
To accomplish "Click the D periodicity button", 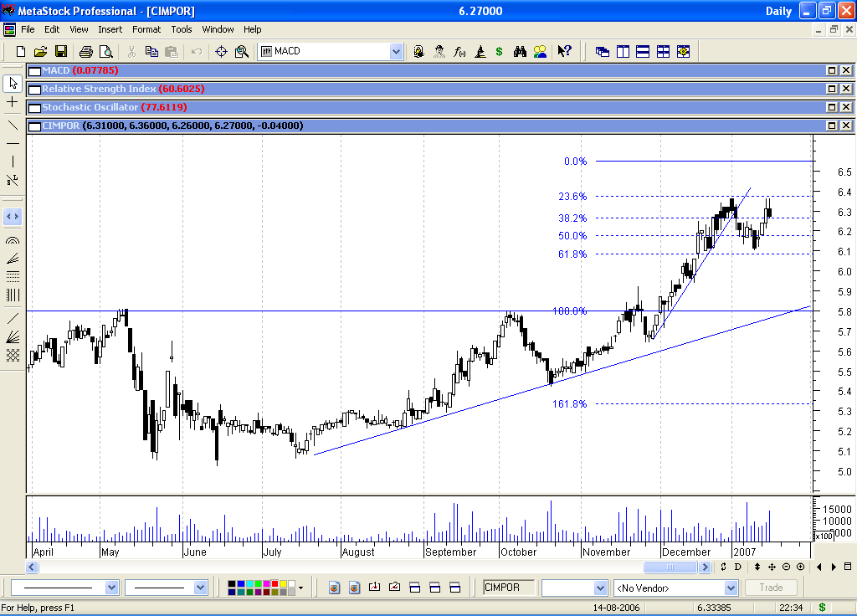I will pos(737,567).
